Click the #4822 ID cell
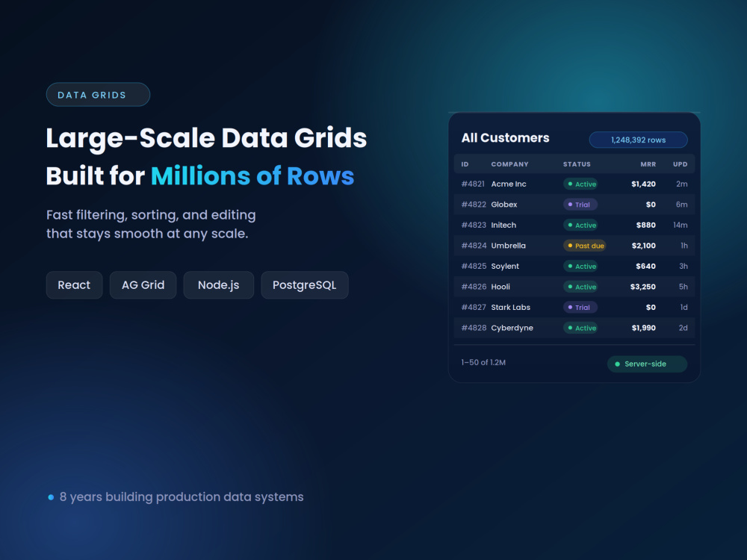This screenshot has height=560, width=747. pos(474,205)
